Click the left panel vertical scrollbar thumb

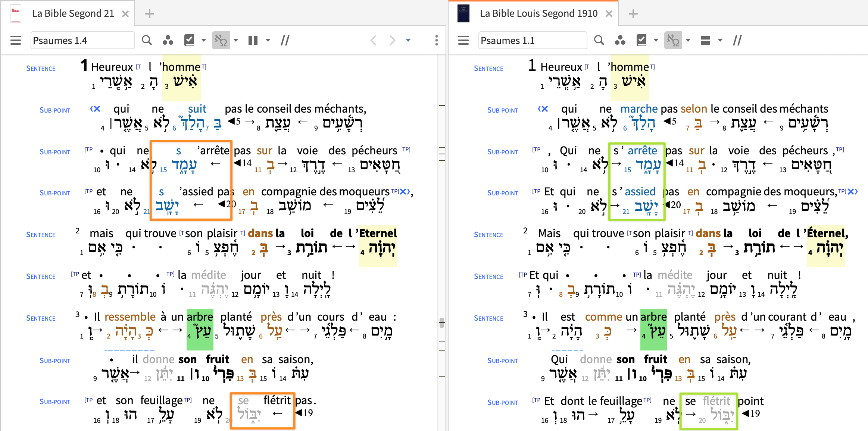pyautogui.click(x=442, y=323)
